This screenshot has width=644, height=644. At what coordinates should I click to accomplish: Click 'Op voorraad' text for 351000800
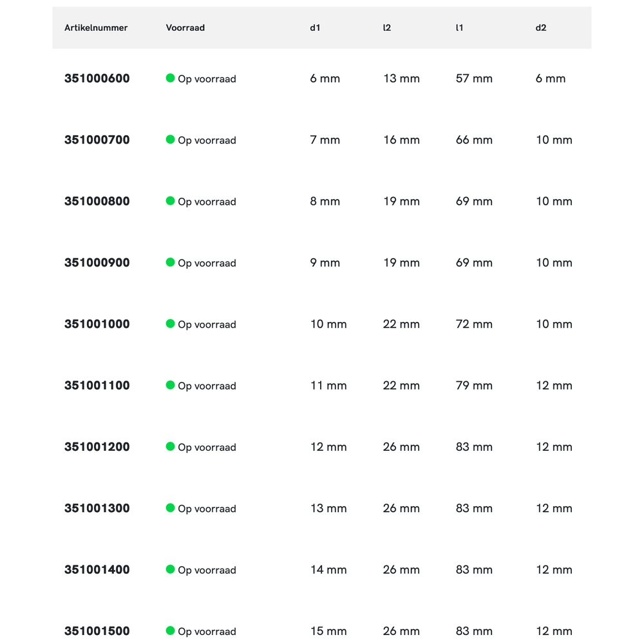[207, 202]
